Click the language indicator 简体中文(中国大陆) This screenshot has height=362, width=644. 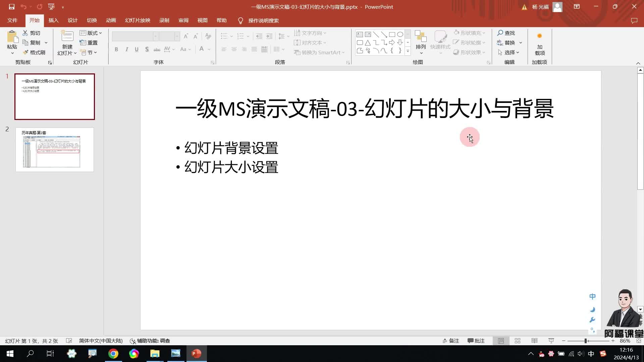(101, 341)
